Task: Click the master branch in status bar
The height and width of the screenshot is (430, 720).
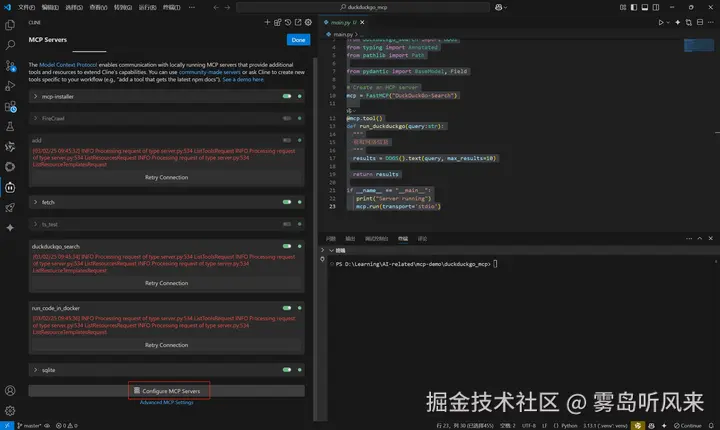Action: (x=29, y=425)
